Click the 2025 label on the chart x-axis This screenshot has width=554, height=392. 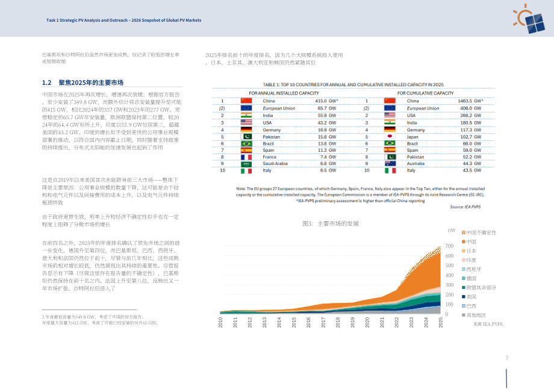(441, 322)
